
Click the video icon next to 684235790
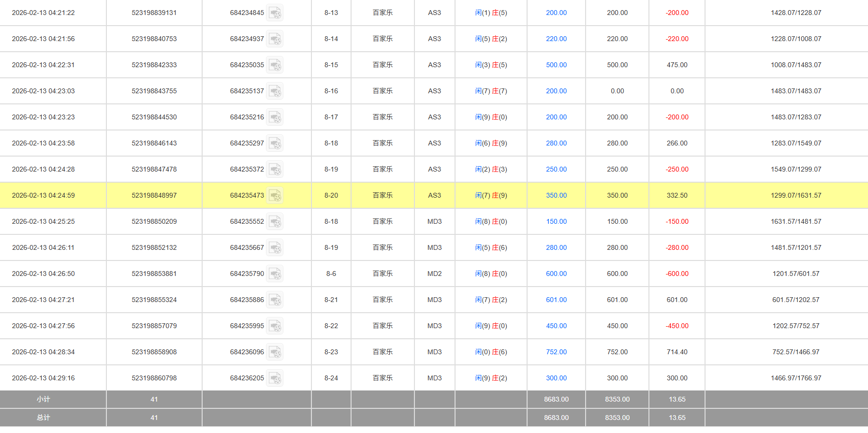point(275,274)
